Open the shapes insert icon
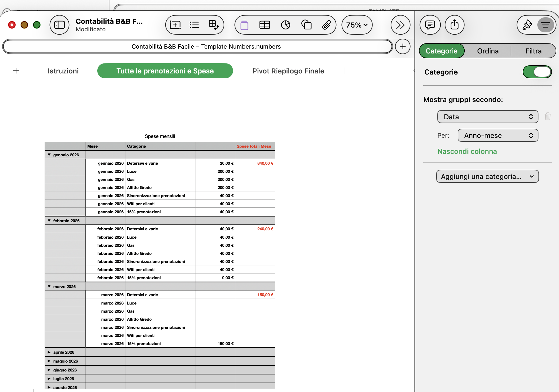 (306, 25)
